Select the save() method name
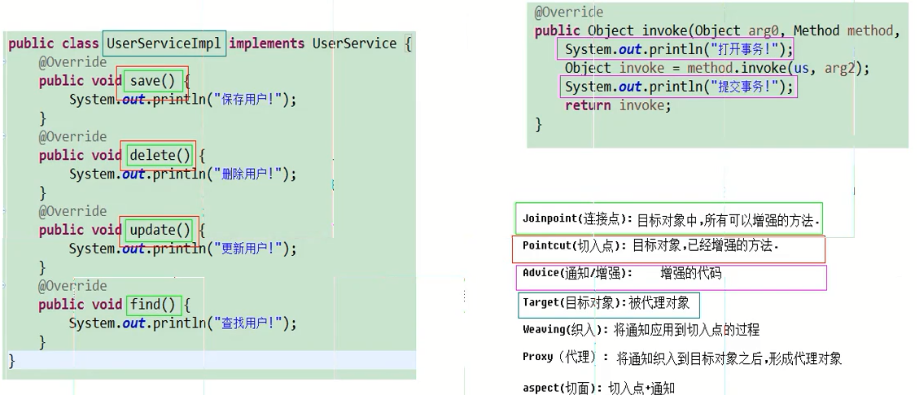Image resolution: width=917 pixels, height=395 pixels. coord(153,81)
